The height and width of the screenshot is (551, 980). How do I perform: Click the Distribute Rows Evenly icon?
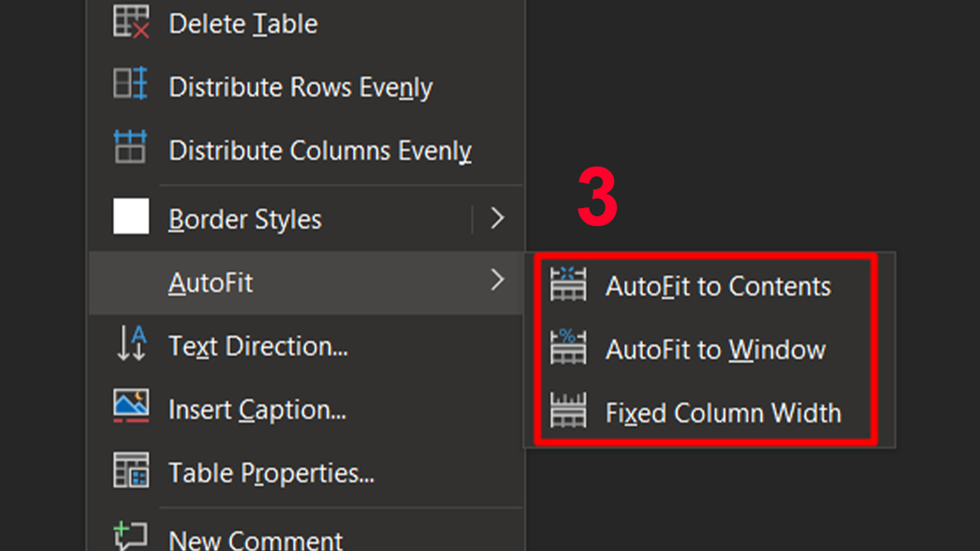(131, 85)
